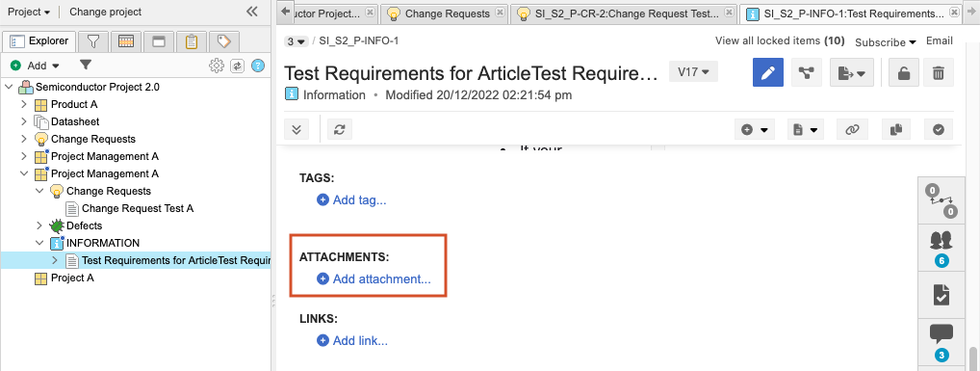Click Add tag link
Viewport: 980px width, 371px height.
pyautogui.click(x=352, y=200)
